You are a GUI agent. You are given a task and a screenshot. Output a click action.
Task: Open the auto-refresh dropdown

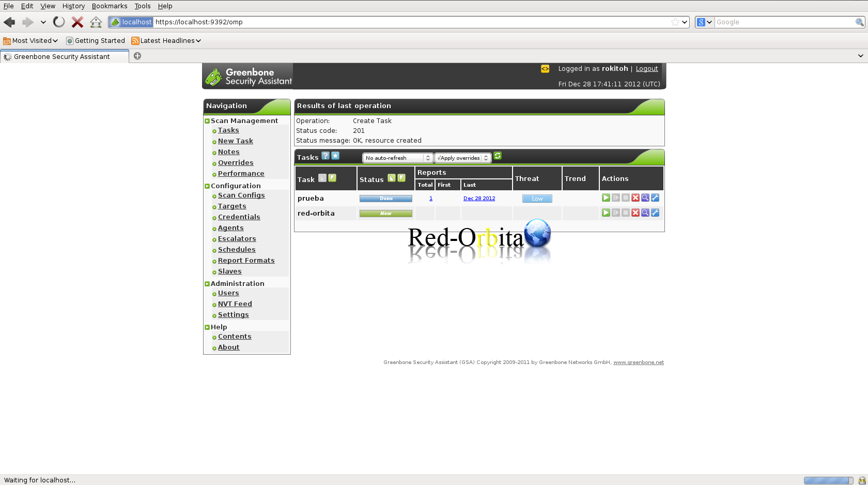click(x=397, y=158)
